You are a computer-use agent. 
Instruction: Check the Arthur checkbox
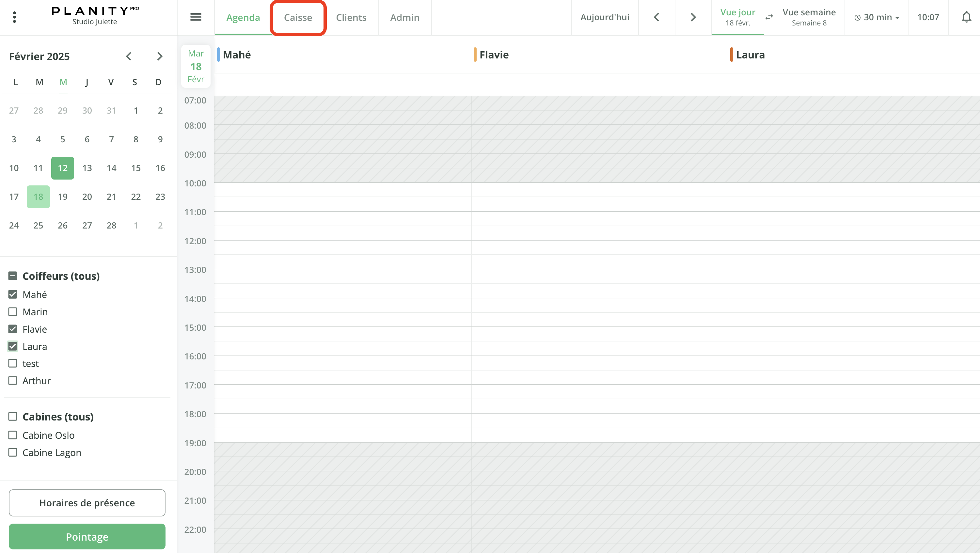coord(12,380)
